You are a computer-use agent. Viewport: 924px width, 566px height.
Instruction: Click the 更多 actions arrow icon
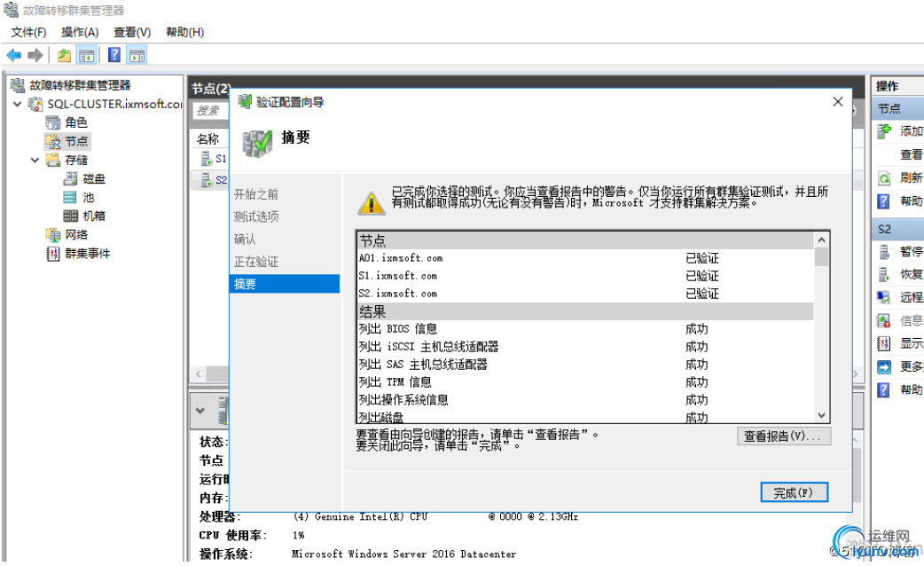click(x=884, y=366)
